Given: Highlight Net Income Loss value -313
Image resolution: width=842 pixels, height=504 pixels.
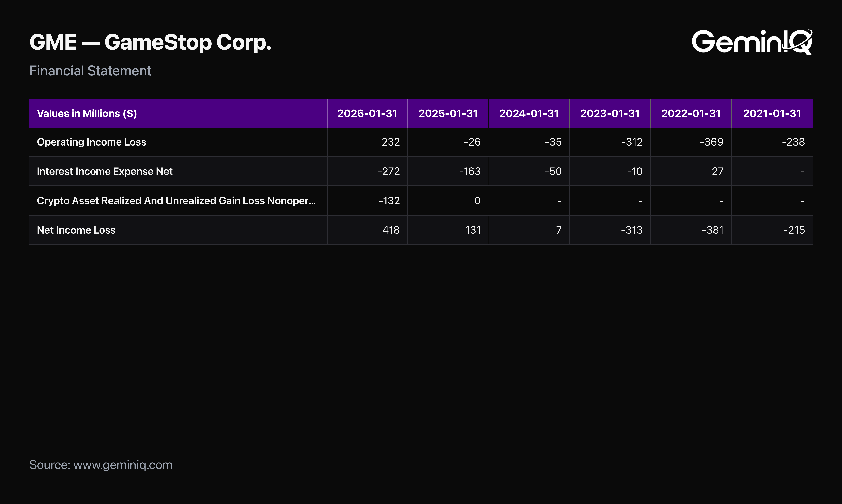Looking at the screenshot, I should (x=632, y=230).
